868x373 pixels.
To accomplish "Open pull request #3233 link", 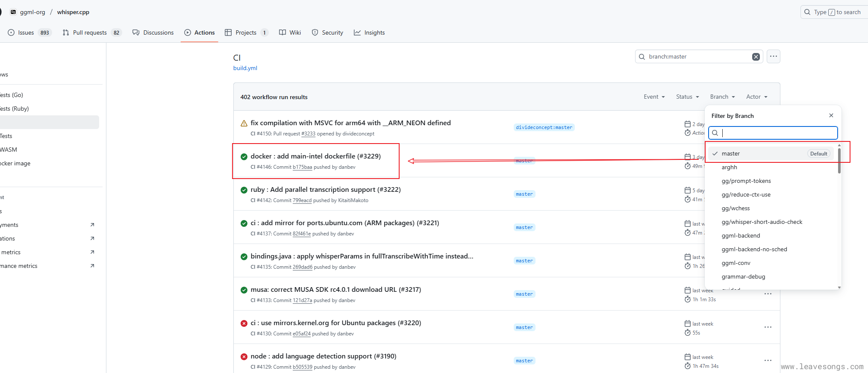I will click(x=308, y=134).
